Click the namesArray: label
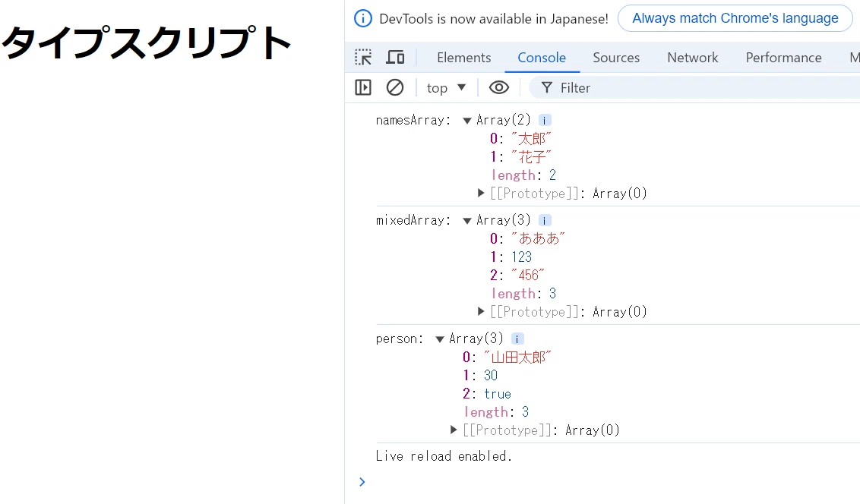 (x=413, y=121)
